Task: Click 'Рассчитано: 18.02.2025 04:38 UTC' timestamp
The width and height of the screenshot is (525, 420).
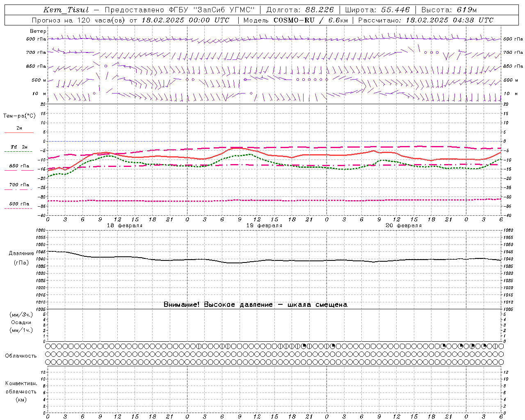Action: pyautogui.click(x=426, y=20)
